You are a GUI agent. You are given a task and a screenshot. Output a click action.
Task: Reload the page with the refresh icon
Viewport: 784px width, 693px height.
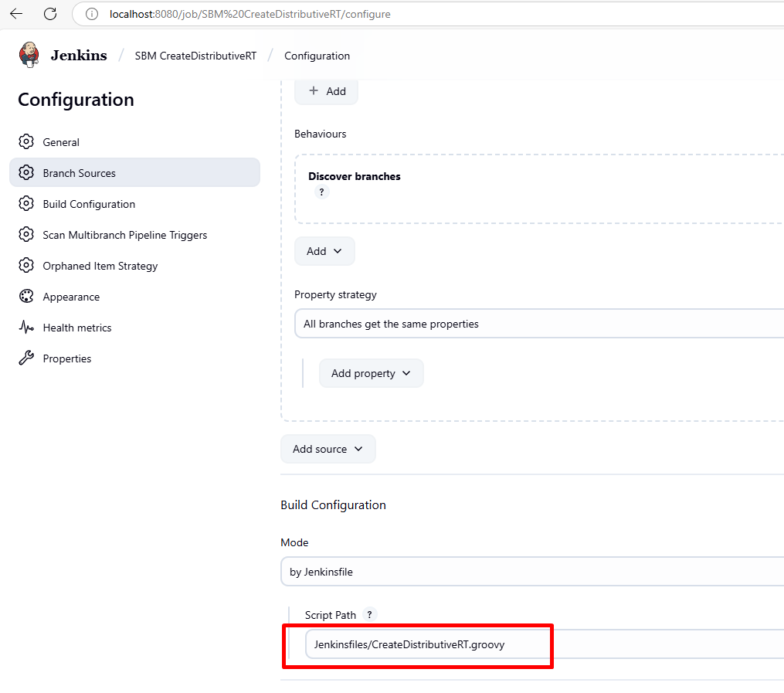click(x=50, y=14)
